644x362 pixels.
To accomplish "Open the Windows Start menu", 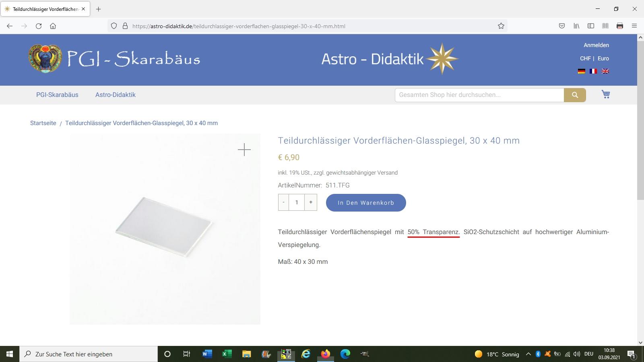I will point(10,354).
